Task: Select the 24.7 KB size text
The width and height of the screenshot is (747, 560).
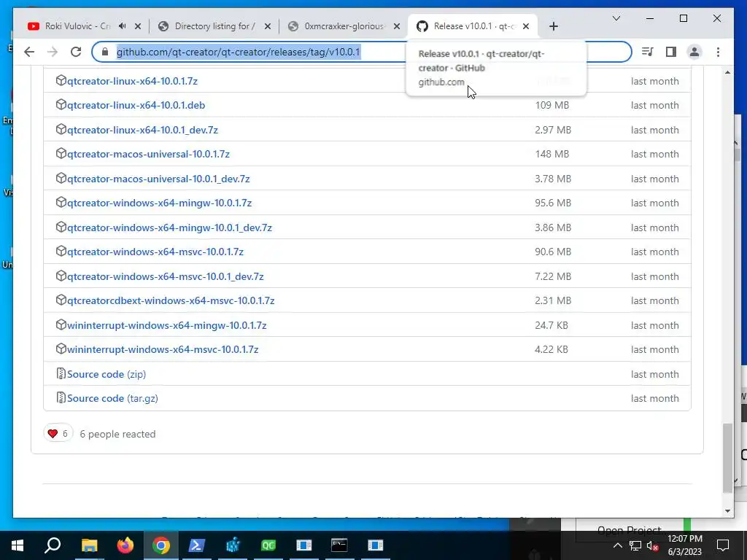Action: [551, 326]
